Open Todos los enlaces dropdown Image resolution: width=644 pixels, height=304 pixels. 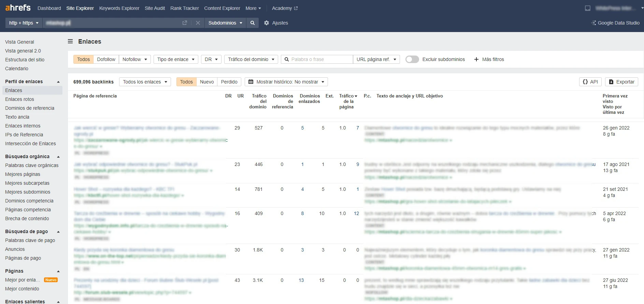pos(145,82)
